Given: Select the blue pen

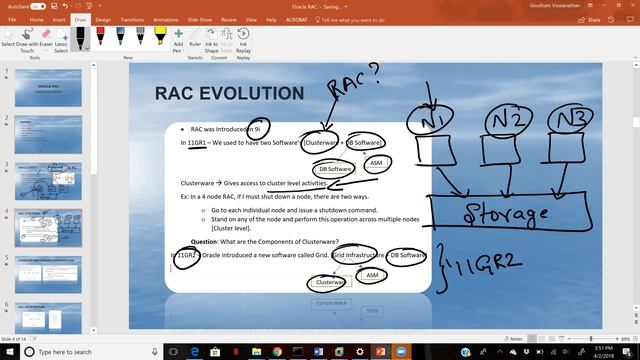Looking at the screenshot, I should coord(120,36).
